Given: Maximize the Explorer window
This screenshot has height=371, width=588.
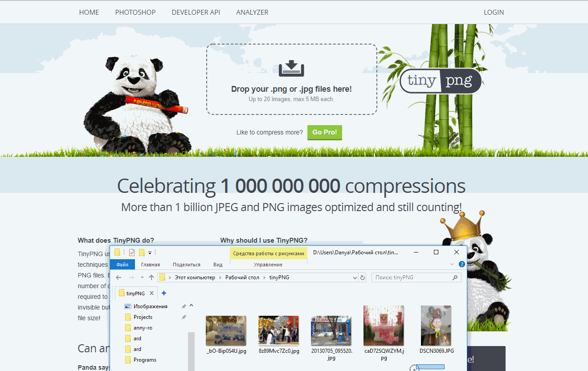Looking at the screenshot, I should click(436, 252).
